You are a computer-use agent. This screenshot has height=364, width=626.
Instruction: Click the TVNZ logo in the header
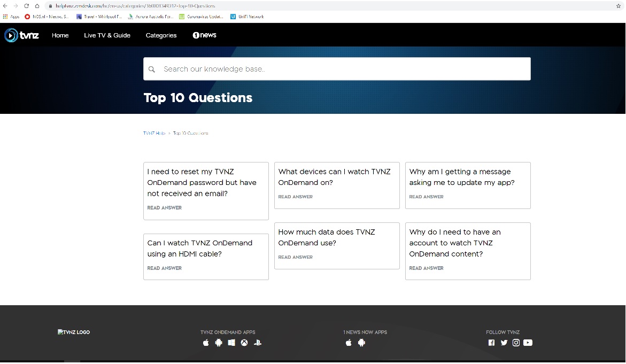(21, 35)
